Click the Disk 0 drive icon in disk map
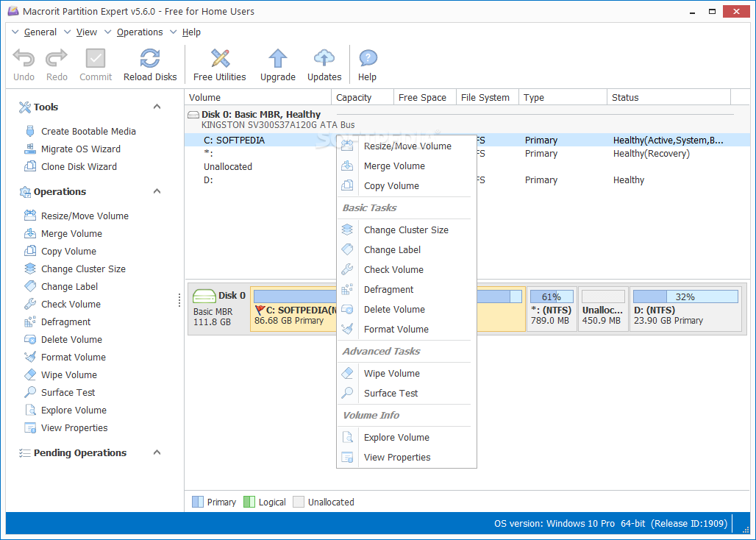 point(204,296)
